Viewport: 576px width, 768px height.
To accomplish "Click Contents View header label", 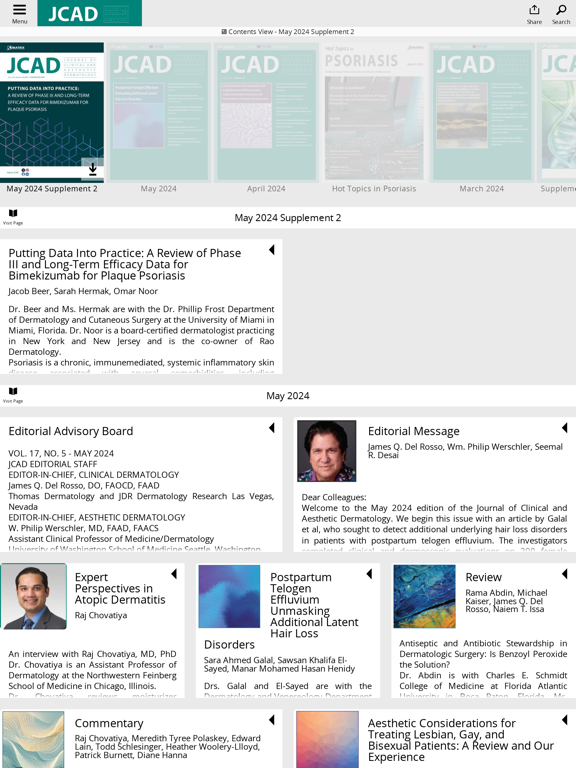I will tap(288, 31).
